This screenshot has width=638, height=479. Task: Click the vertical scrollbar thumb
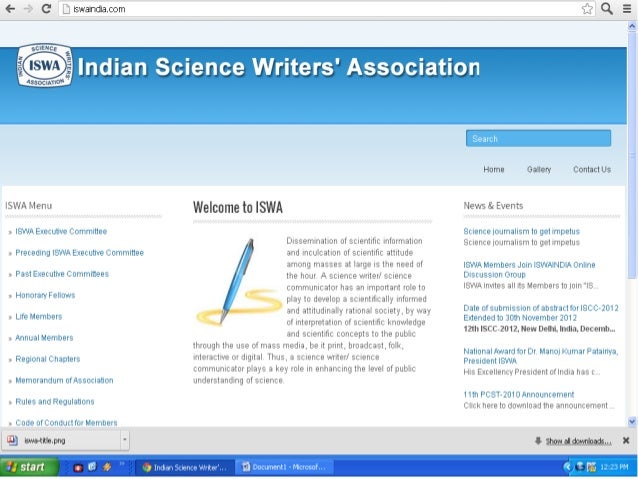pyautogui.click(x=632, y=155)
